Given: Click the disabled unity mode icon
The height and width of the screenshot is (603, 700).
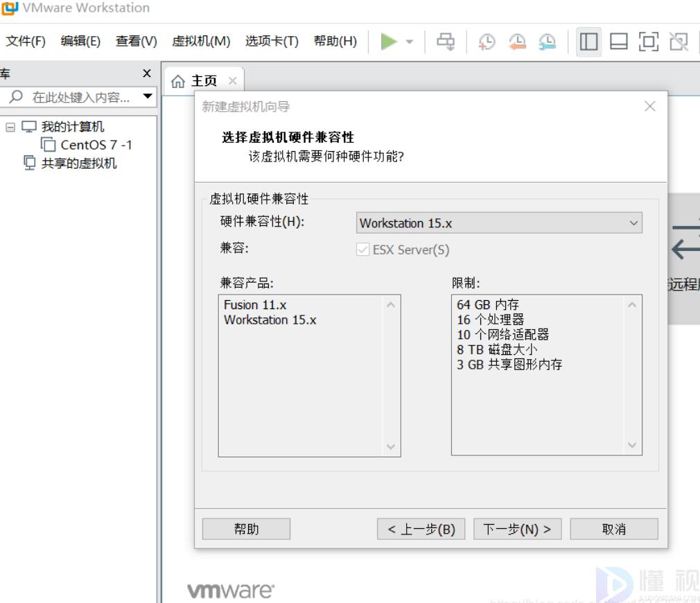Looking at the screenshot, I should click(x=679, y=42).
